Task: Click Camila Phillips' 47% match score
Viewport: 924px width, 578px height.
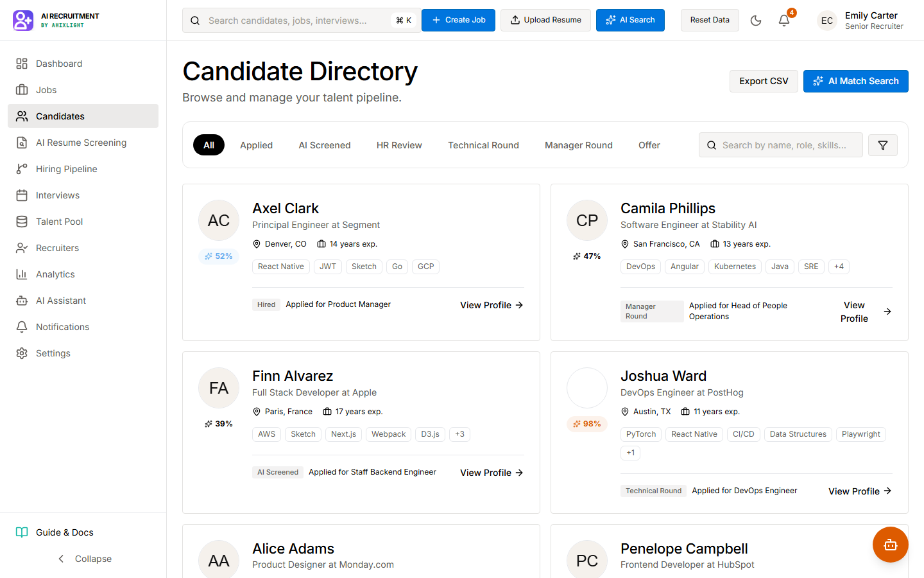Action: point(587,256)
